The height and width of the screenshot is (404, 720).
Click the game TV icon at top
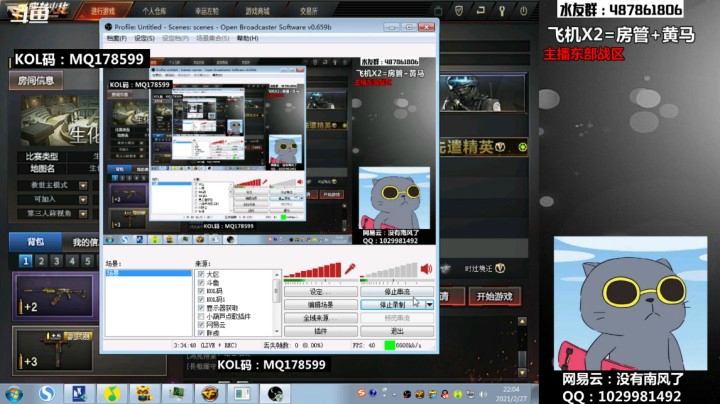(x=438, y=11)
